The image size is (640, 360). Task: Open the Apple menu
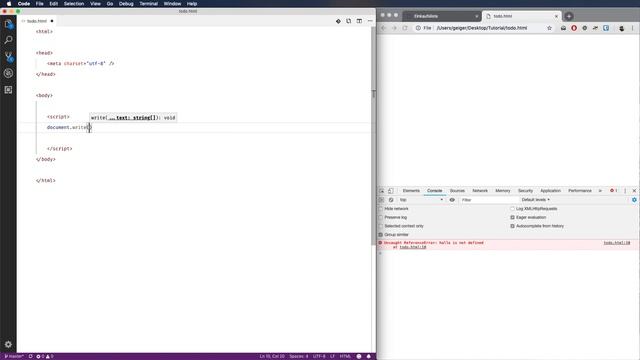[9, 4]
